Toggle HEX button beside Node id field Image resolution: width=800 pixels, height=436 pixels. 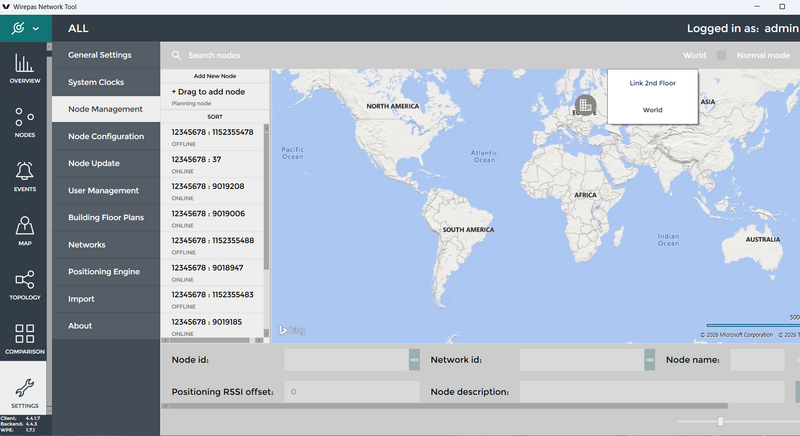point(414,360)
